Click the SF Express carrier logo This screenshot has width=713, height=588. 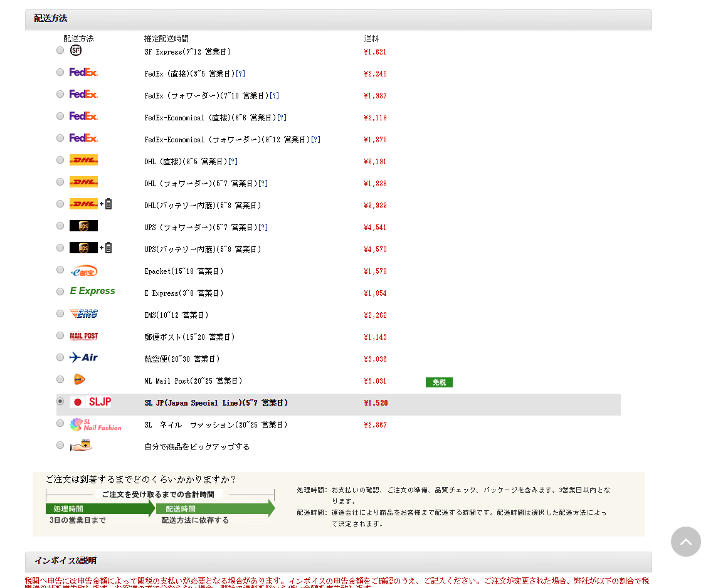[76, 50]
